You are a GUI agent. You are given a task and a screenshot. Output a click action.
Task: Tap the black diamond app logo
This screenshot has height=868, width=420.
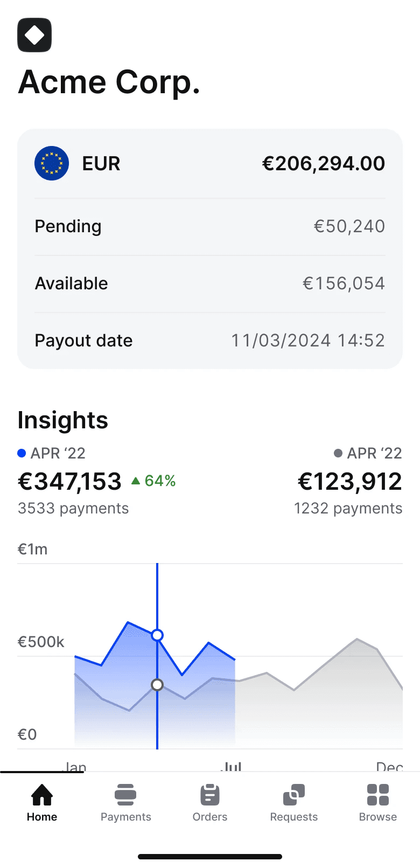click(x=34, y=35)
